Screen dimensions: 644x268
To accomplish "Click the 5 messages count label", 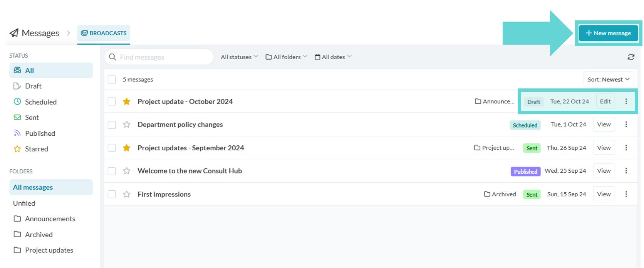I will click(138, 80).
